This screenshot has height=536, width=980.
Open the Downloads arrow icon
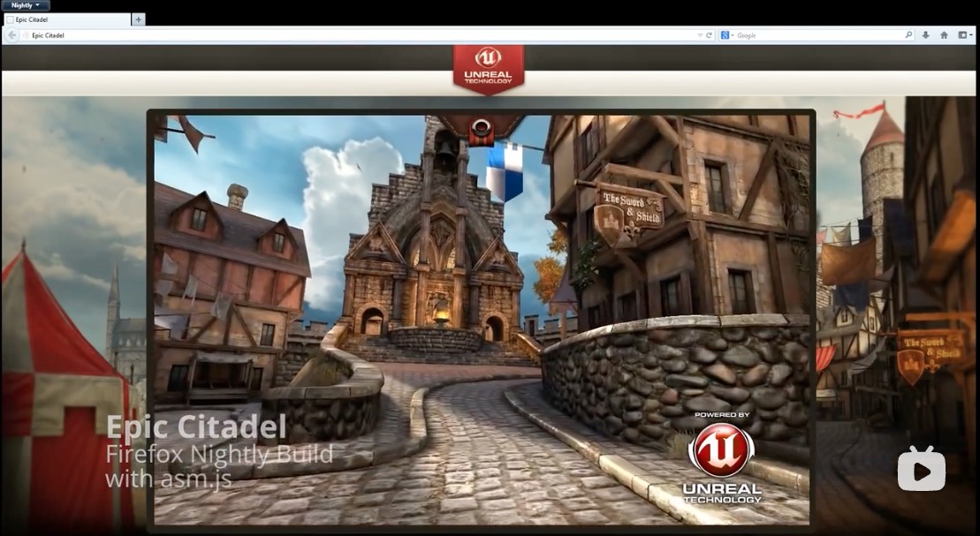925,35
